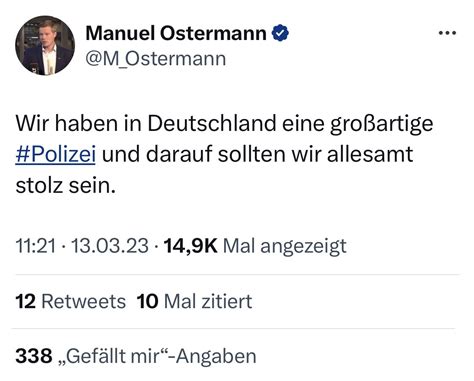
Task: Click the 14,9K view count number
Action: click(x=190, y=246)
